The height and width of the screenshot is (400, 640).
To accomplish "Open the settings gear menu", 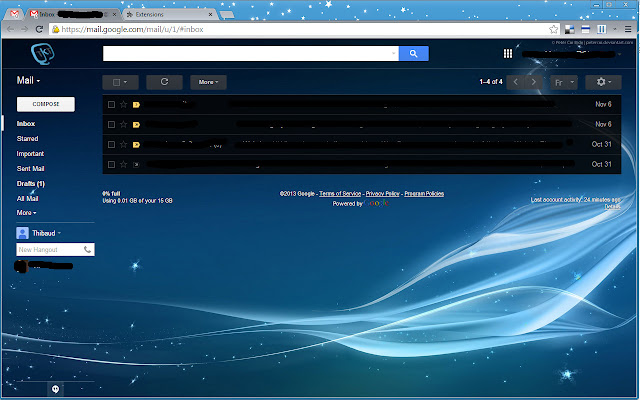I will pyautogui.click(x=603, y=82).
